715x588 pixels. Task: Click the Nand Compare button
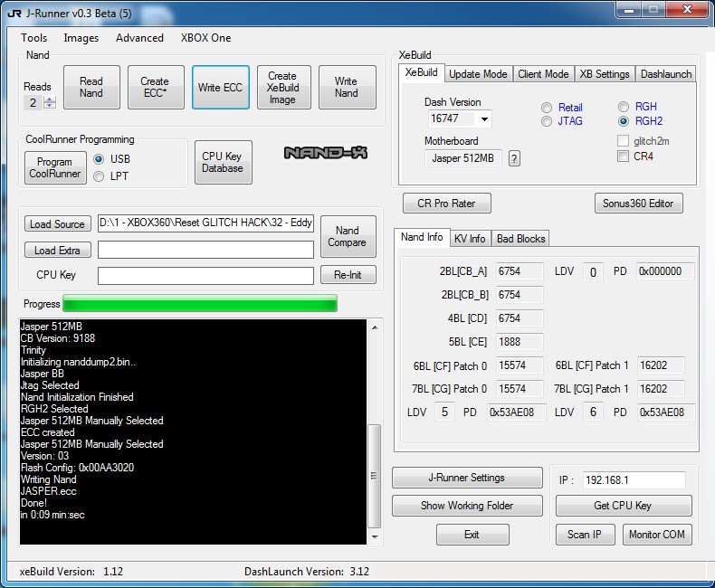click(x=348, y=237)
